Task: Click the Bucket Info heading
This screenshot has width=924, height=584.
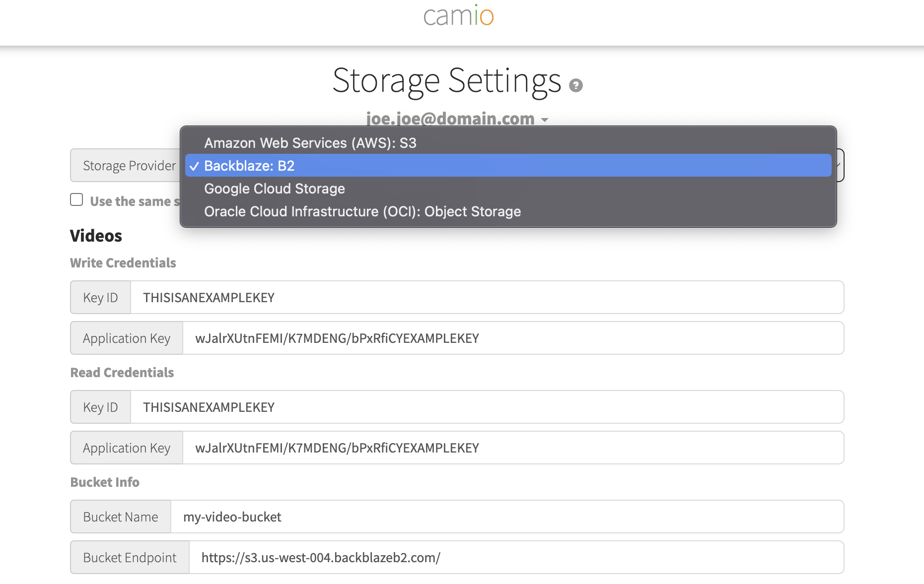Action: 105,482
